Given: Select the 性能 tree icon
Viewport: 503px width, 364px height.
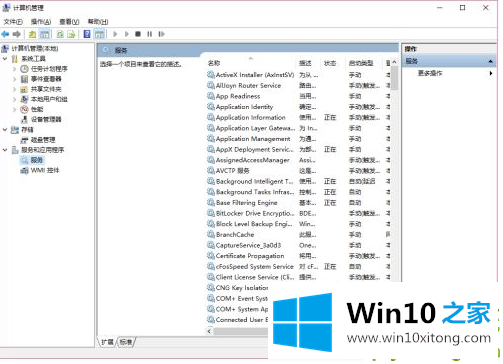Looking at the screenshot, I should (24, 109).
